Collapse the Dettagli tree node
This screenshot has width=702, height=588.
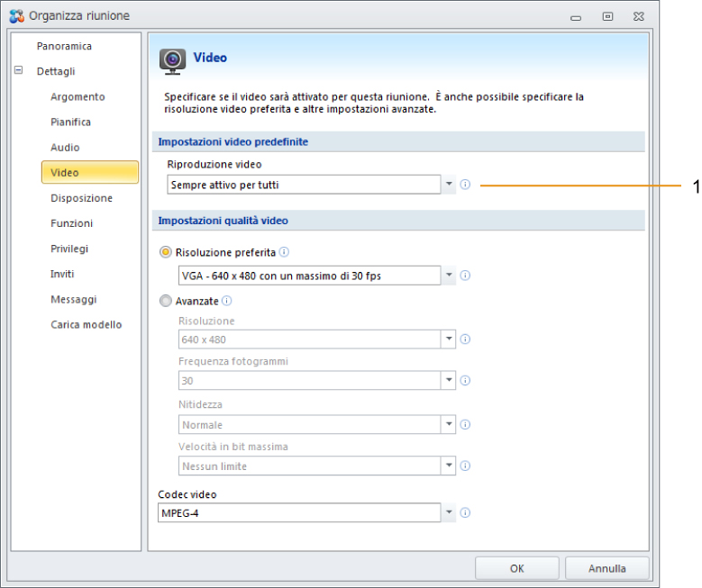pos(18,70)
